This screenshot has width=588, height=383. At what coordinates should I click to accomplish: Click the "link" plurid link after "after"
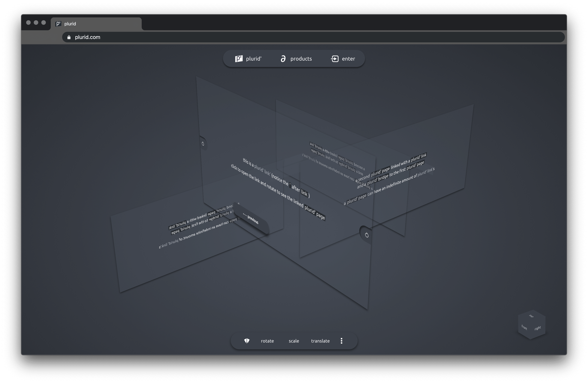[x=304, y=193]
